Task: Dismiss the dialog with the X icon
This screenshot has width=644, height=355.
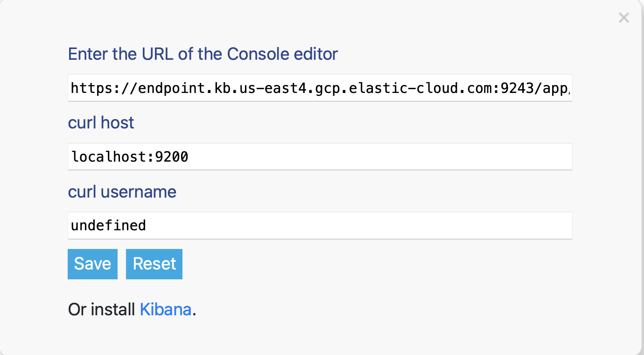Action: 623,18
